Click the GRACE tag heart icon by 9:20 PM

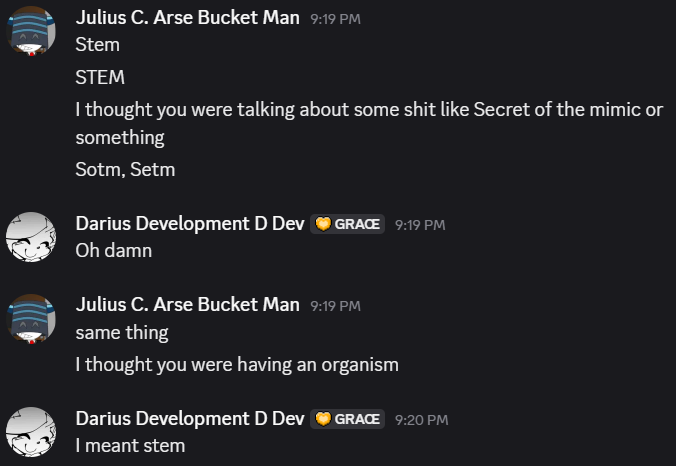pos(323,419)
